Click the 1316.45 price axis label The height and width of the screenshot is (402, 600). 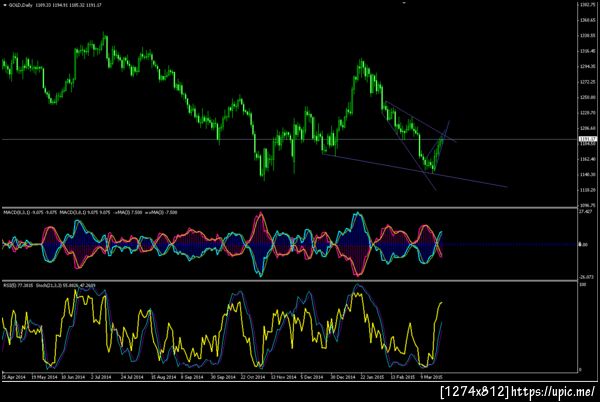(588, 51)
